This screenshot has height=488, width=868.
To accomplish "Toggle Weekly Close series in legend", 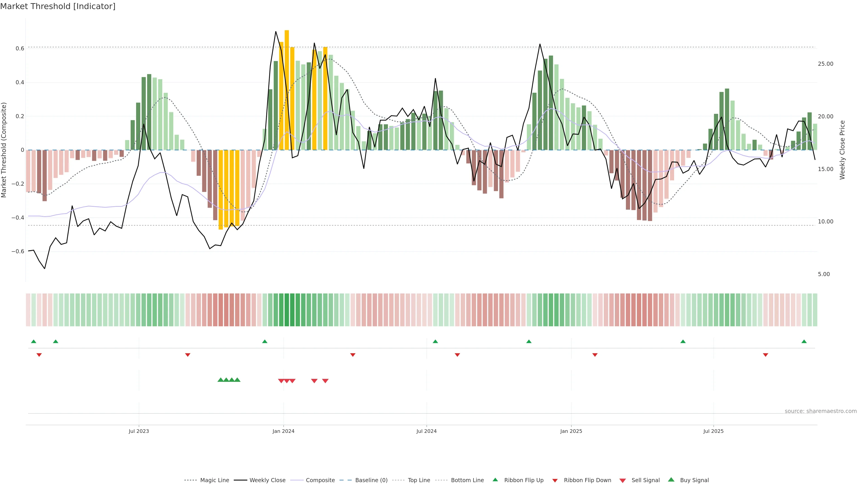I will click(267, 480).
